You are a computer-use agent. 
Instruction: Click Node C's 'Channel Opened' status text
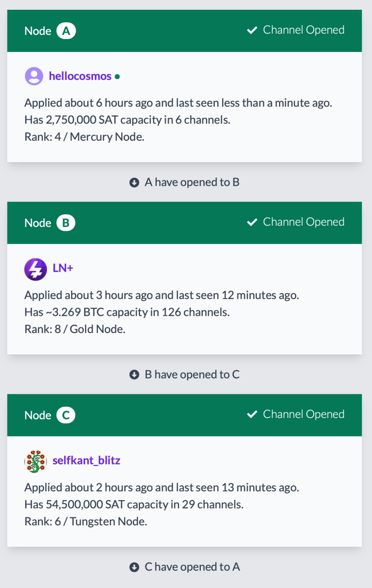coord(304,414)
